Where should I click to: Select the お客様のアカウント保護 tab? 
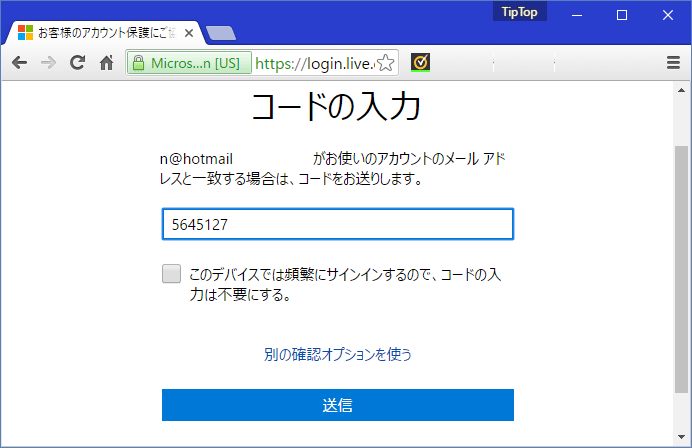(x=104, y=33)
